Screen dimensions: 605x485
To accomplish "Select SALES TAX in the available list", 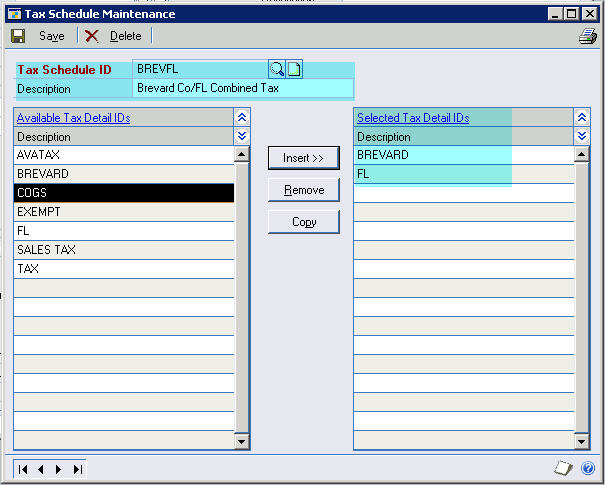I will (x=124, y=250).
